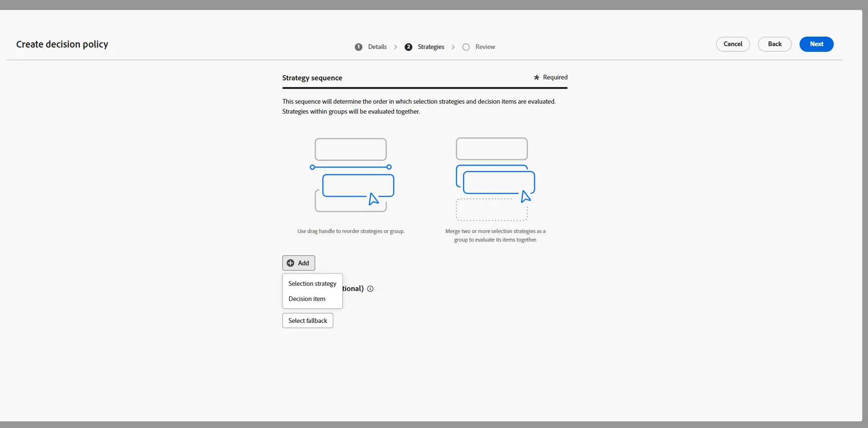868x428 pixels.
Task: Open the Add dropdown button
Action: click(299, 263)
